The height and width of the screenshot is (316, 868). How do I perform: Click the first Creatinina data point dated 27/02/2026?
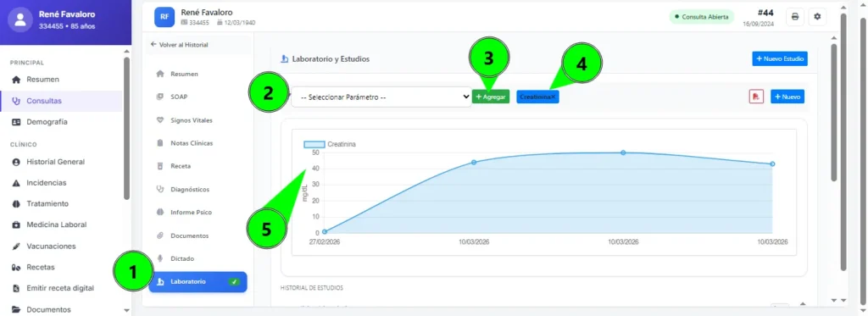coord(325,232)
